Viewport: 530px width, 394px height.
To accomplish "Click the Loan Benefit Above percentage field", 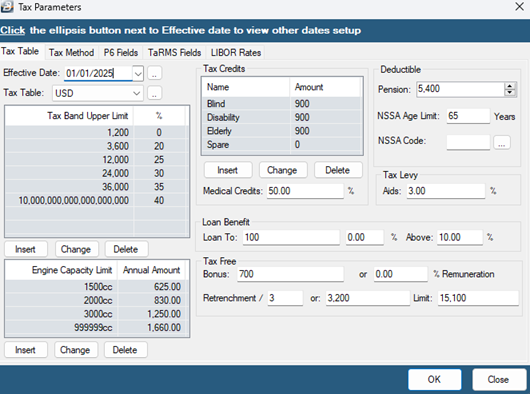I will [x=460, y=237].
